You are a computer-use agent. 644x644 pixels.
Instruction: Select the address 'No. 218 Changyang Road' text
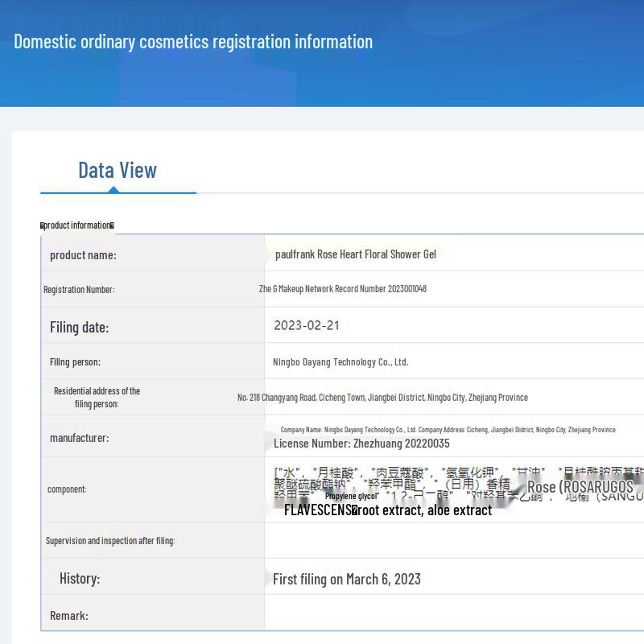pos(382,398)
